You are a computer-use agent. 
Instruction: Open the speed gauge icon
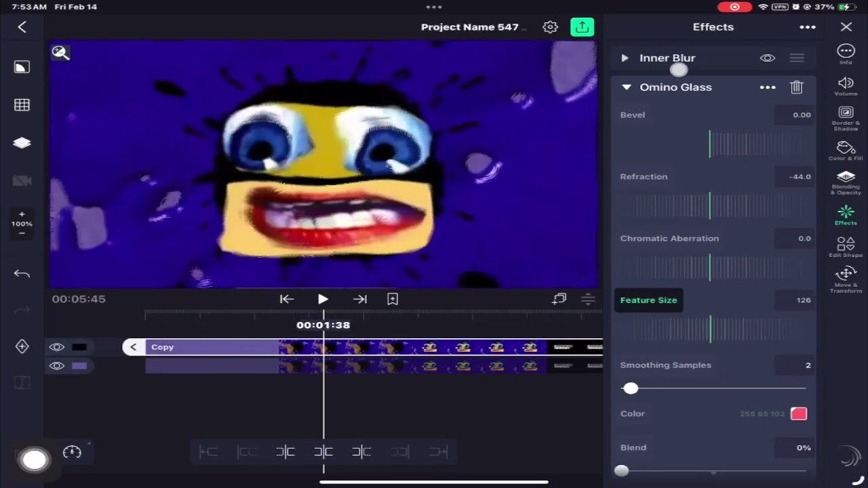pos(72,452)
